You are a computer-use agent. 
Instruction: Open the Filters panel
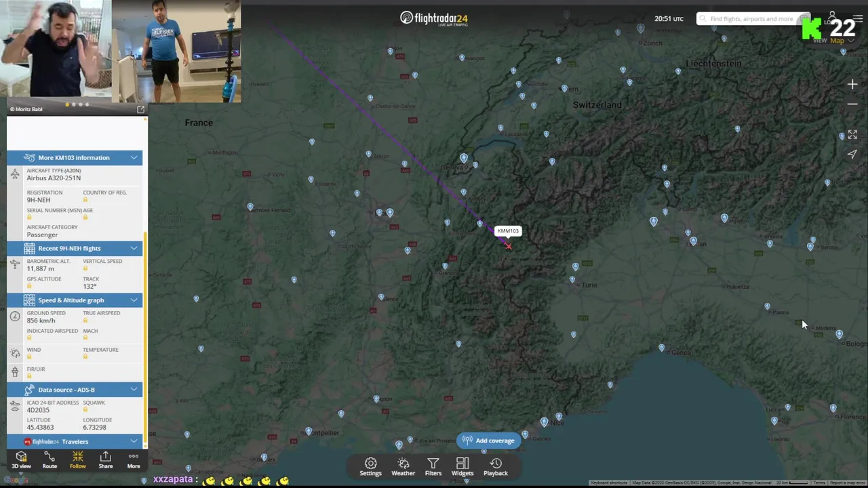point(433,467)
